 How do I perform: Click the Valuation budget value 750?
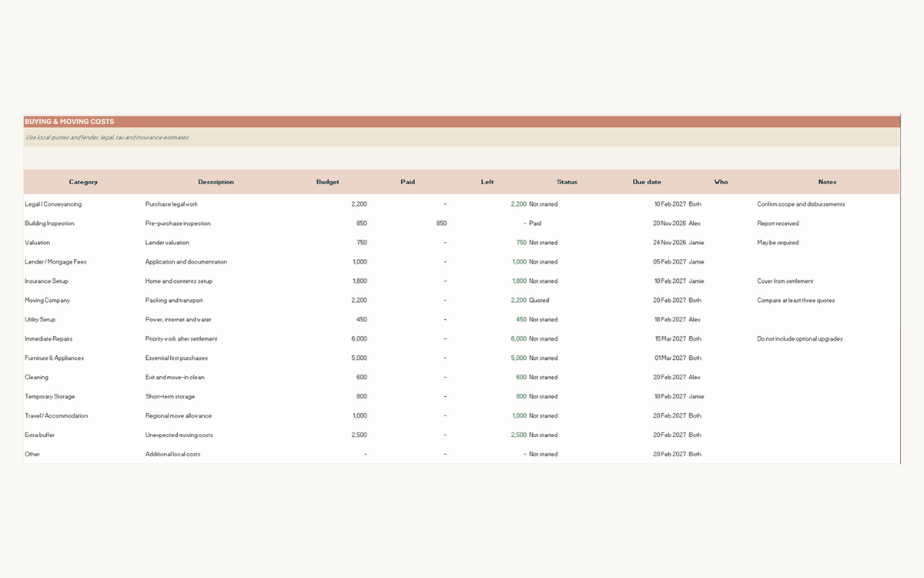tap(361, 243)
